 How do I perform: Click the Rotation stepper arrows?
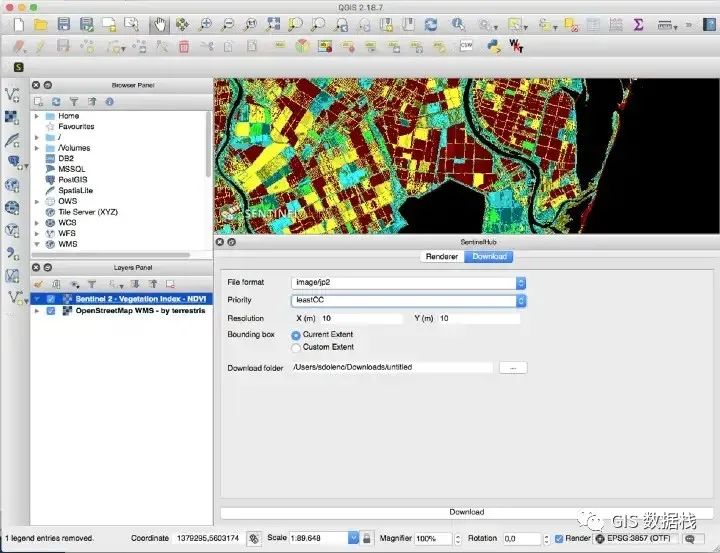click(546, 539)
